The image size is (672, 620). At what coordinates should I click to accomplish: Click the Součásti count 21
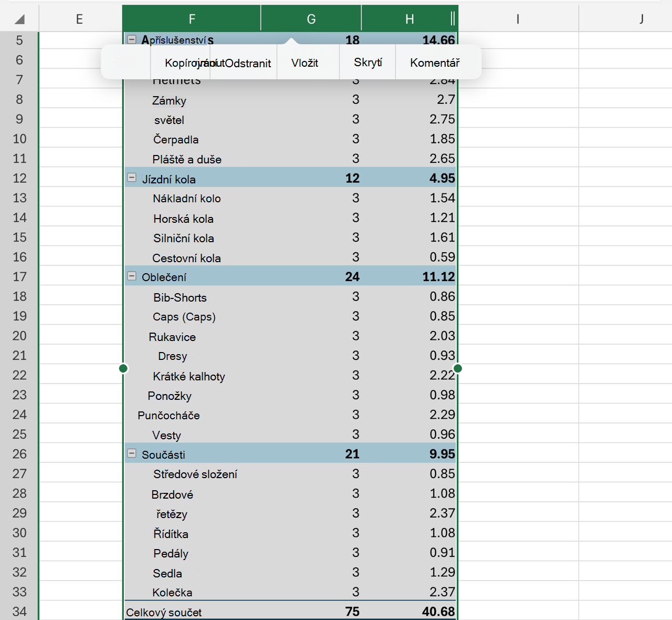[x=352, y=454]
